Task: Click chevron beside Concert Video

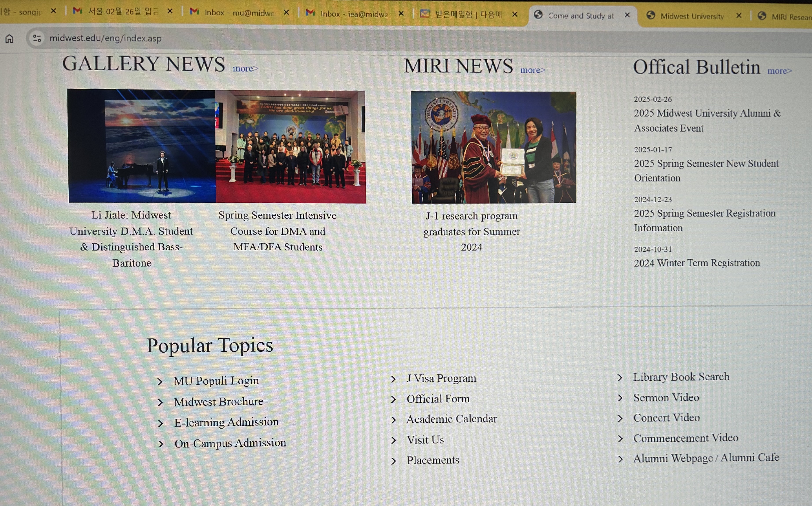Action: (x=620, y=418)
